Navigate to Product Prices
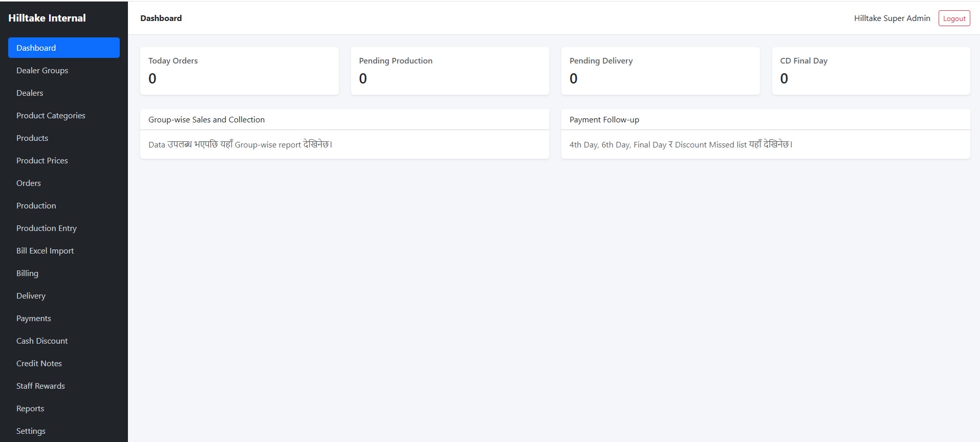Image resolution: width=980 pixels, height=442 pixels. 64,160
